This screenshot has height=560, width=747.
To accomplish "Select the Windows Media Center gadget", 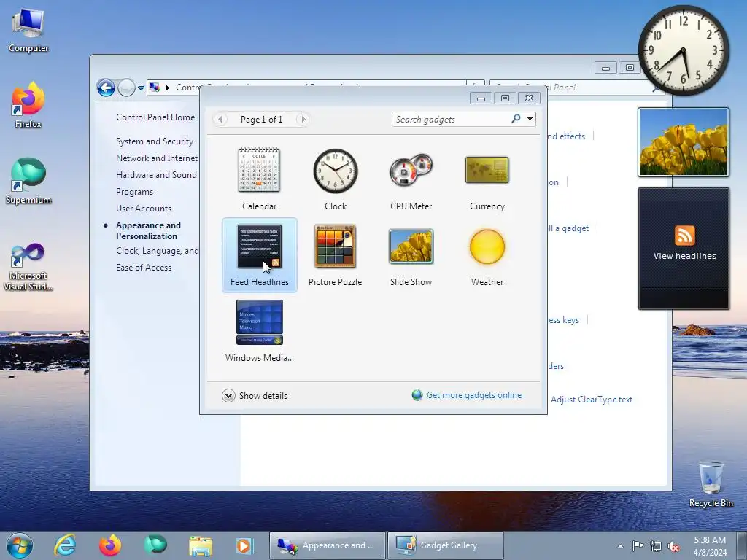I will coord(260,332).
